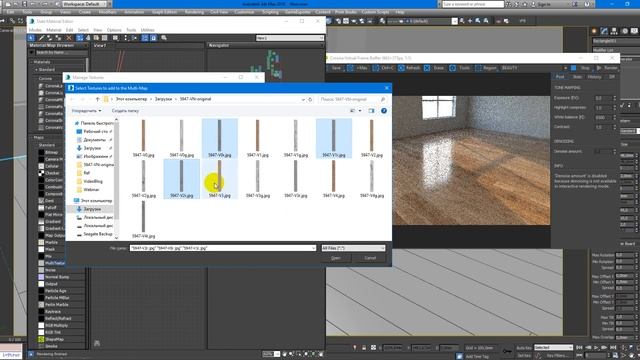The image size is (640, 360).
Task: Switch to the Post tab in frame buffer
Action: [x=560, y=77]
